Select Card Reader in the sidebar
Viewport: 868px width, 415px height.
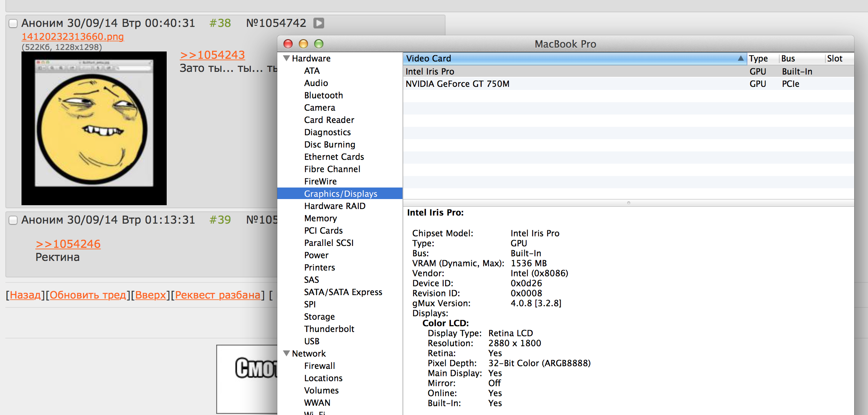click(329, 120)
